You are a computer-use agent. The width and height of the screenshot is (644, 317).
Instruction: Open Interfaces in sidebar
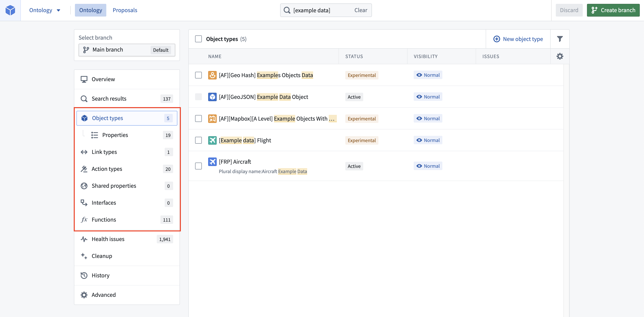tap(127, 203)
